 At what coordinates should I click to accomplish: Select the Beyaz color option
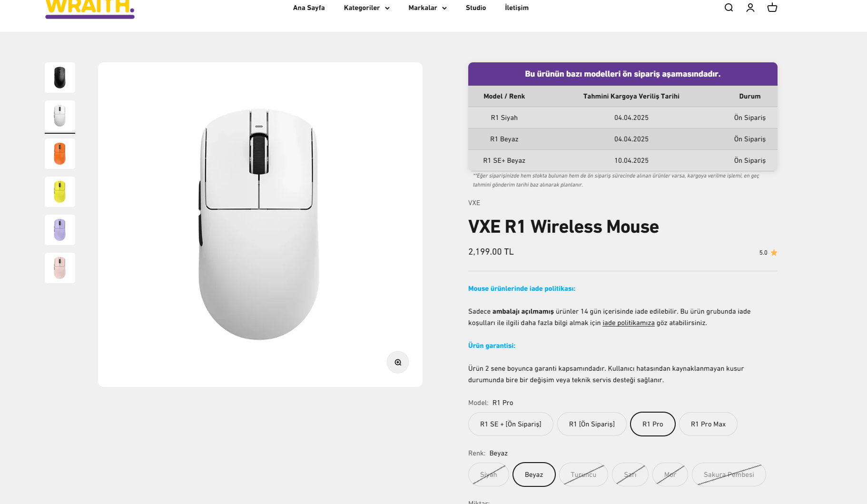534,474
